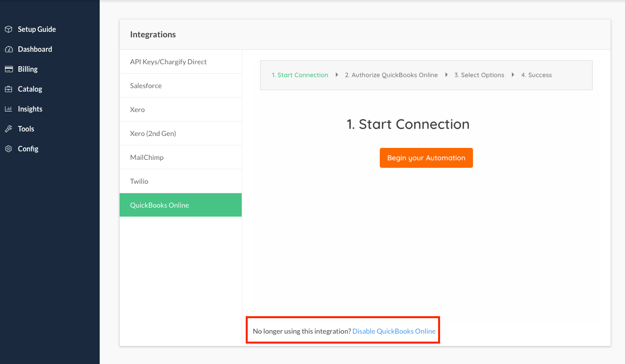Open the Config menu item
Screen dimensions: 625x364
tap(28, 149)
